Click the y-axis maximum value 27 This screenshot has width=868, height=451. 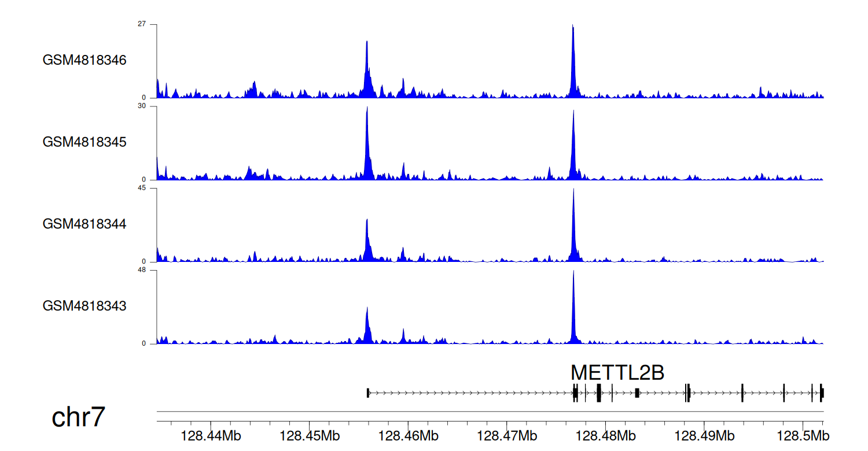(141, 24)
